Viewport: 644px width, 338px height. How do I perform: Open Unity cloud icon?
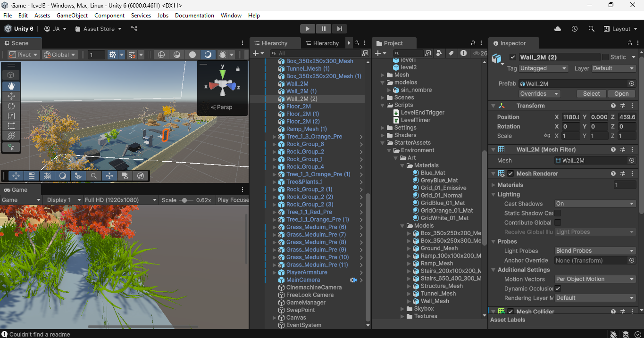click(x=558, y=29)
